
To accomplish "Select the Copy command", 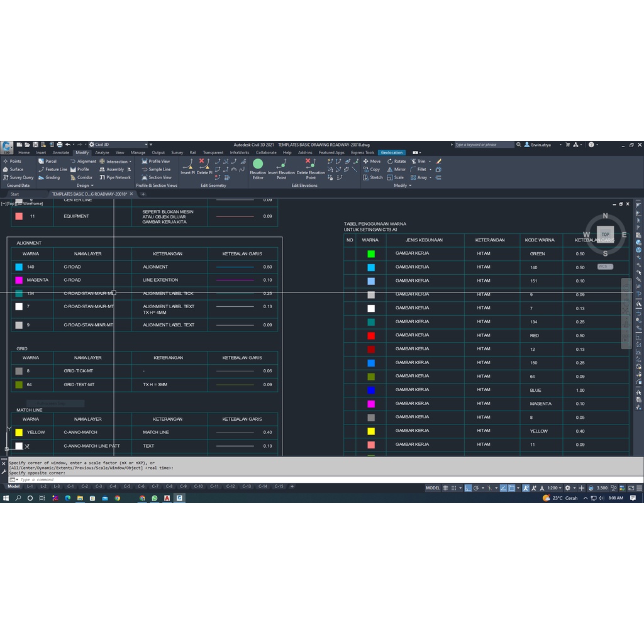I will pos(371,169).
